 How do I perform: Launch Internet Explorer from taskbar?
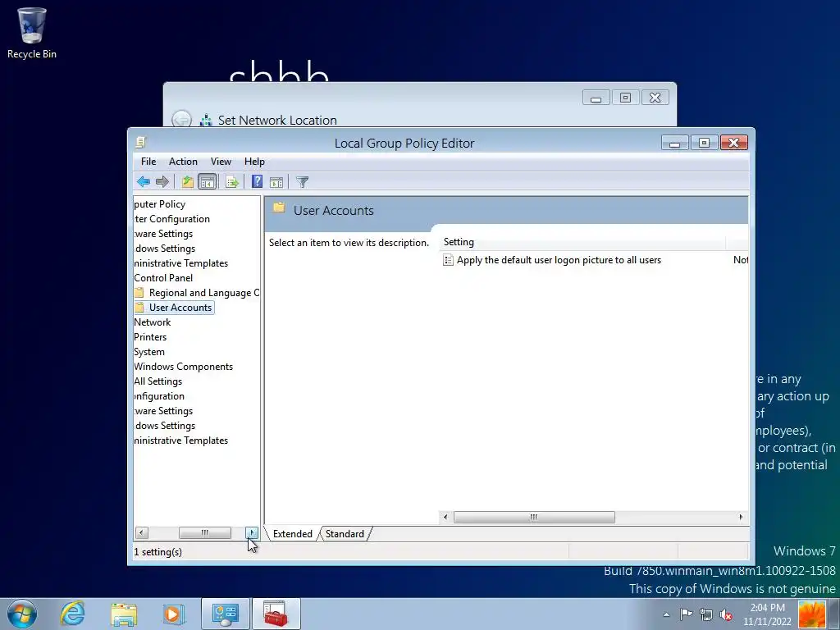[72, 614]
